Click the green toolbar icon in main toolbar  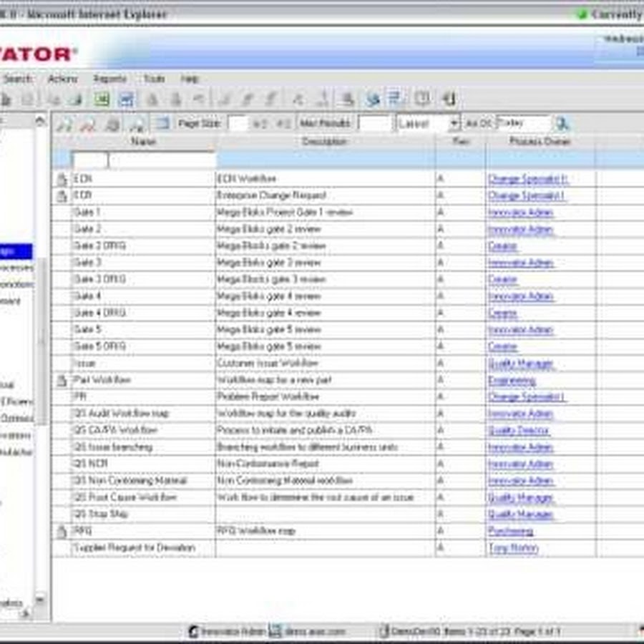[x=102, y=99]
